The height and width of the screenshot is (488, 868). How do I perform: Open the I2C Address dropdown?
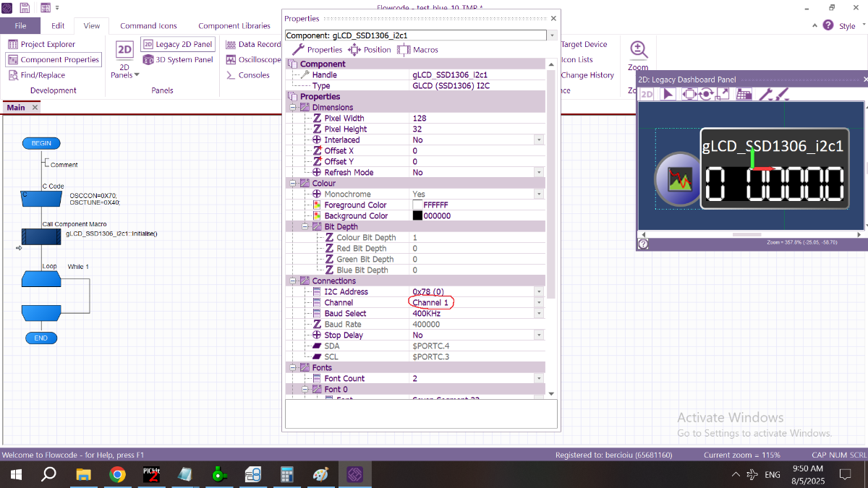pos(538,291)
